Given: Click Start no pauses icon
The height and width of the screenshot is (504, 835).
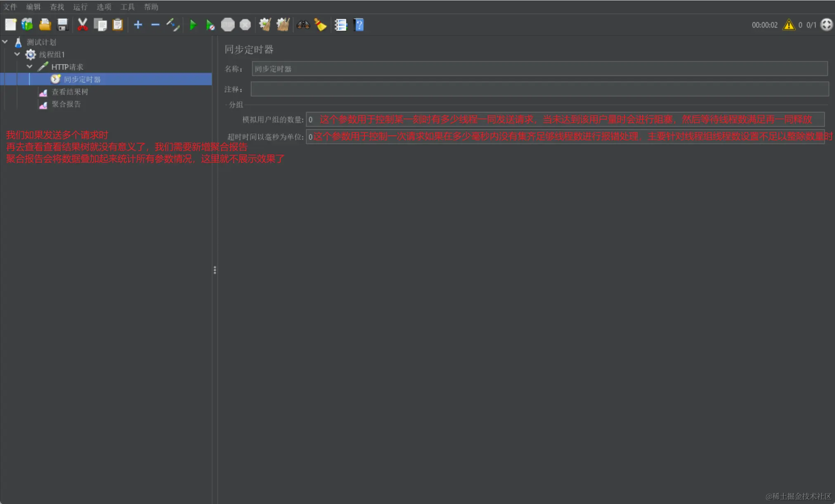Looking at the screenshot, I should pyautogui.click(x=210, y=25).
